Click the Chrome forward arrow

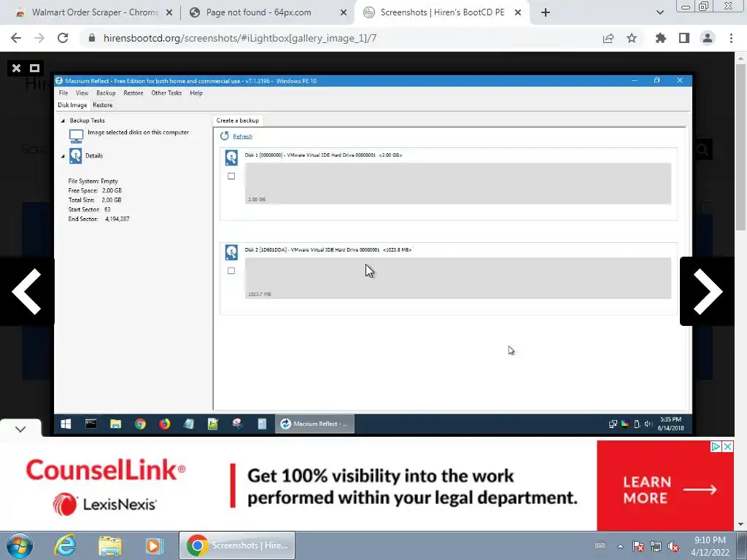(39, 38)
